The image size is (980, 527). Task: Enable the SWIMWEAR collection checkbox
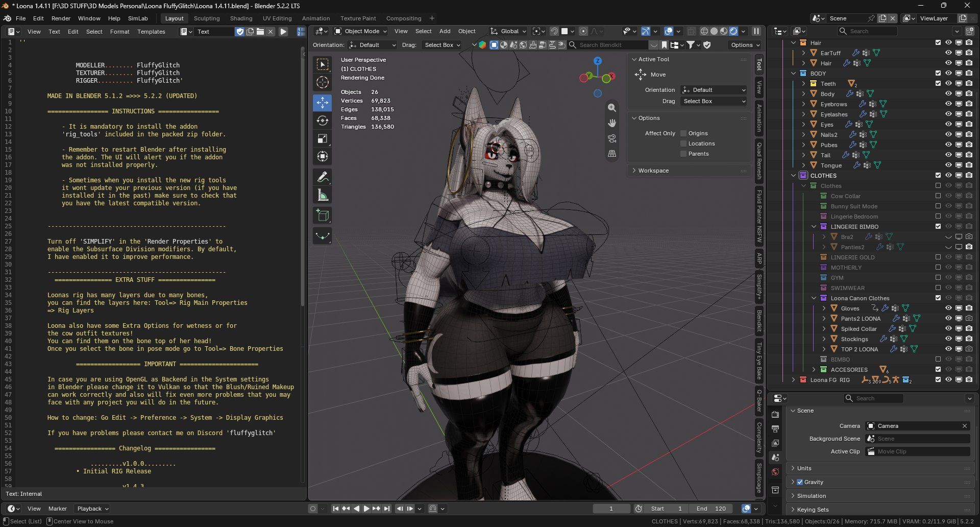(x=938, y=288)
